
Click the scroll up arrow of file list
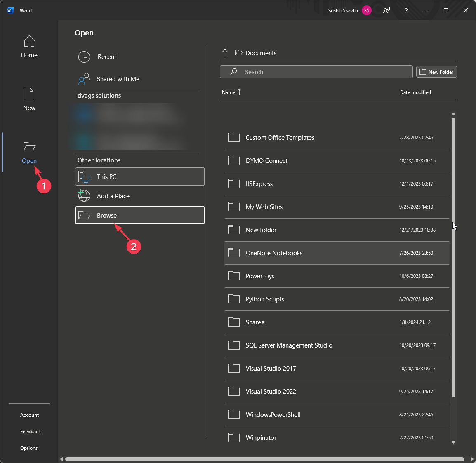453,114
